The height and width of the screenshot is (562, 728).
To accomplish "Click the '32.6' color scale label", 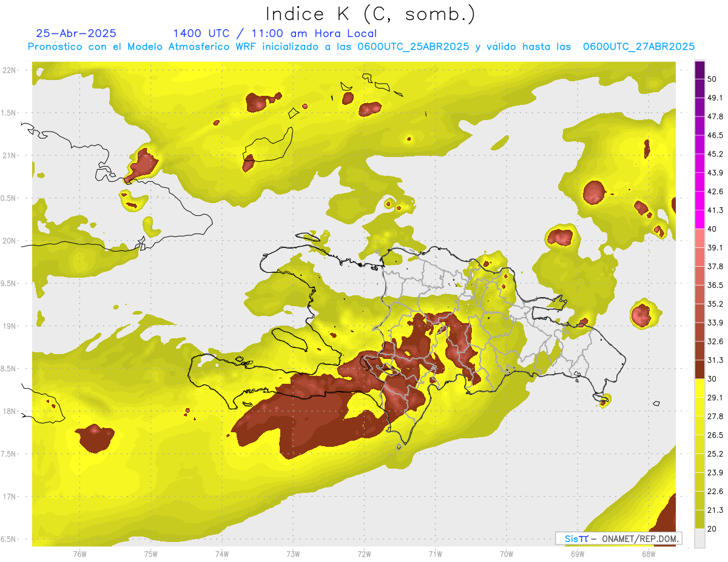I will click(x=715, y=341).
